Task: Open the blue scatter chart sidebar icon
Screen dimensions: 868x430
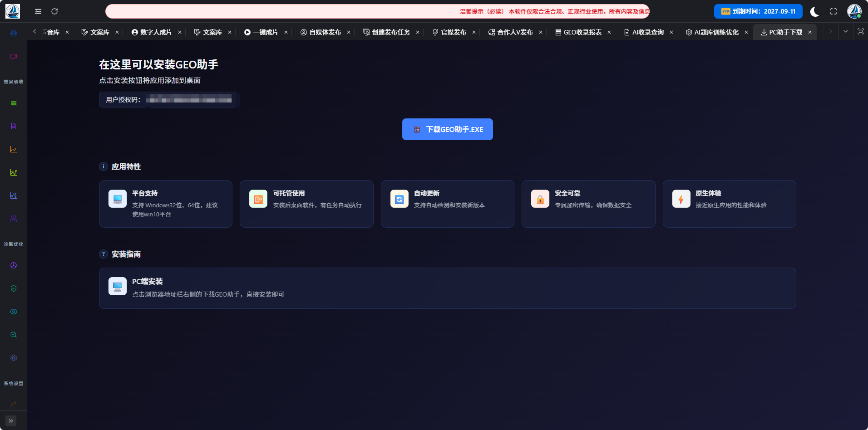Action: (13, 196)
